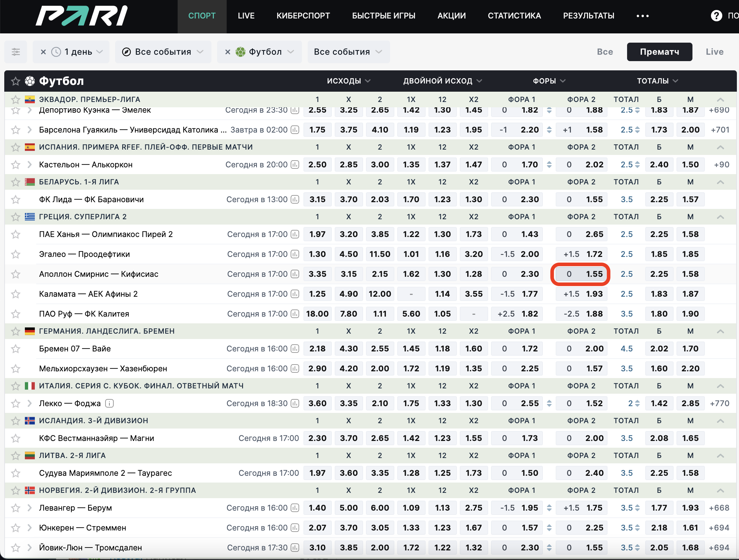Remove the 1 день time filter
The image size is (739, 560).
click(43, 52)
